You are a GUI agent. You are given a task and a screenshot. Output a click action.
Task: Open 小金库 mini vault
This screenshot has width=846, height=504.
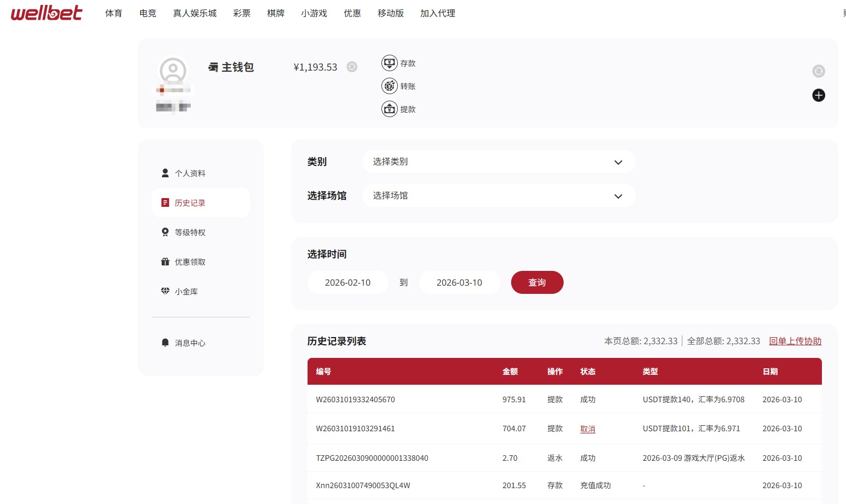187,291
